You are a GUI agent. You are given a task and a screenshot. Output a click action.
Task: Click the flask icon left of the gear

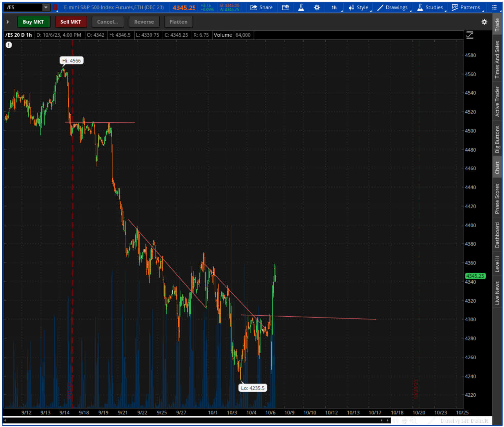point(301,7)
